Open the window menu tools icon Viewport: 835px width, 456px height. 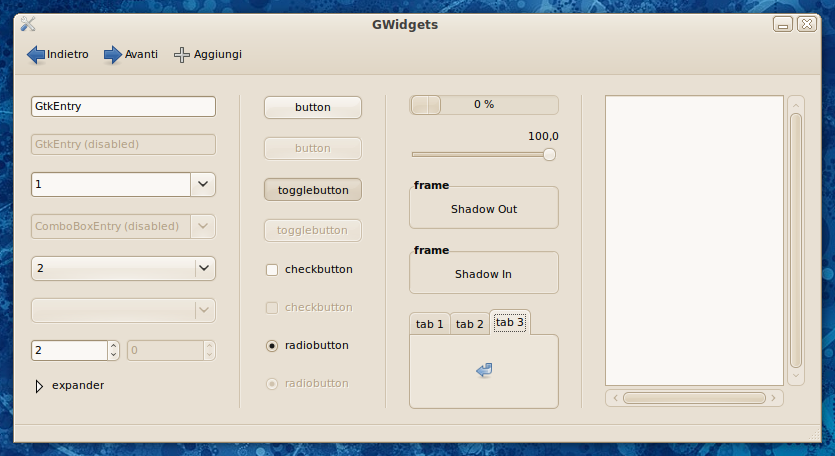(28, 24)
